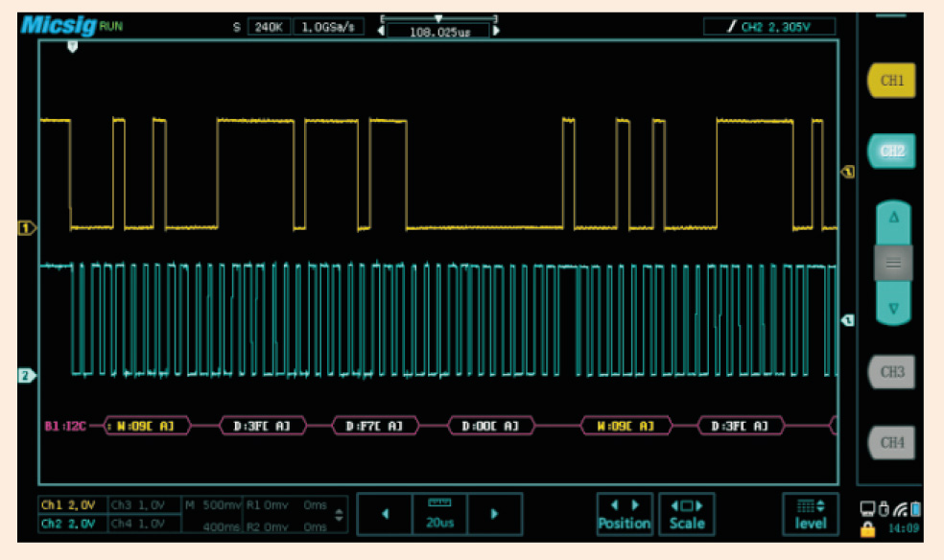Click the CH2 ground level marker
The image size is (944, 560).
[x=26, y=376]
